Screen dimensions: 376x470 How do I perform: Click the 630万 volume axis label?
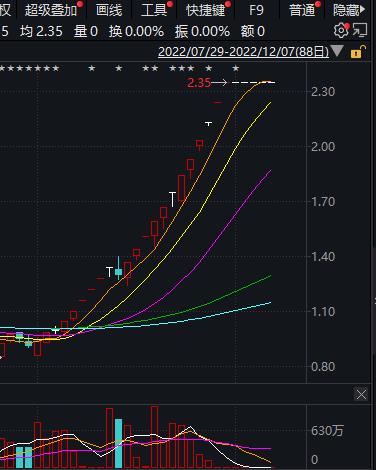click(327, 431)
